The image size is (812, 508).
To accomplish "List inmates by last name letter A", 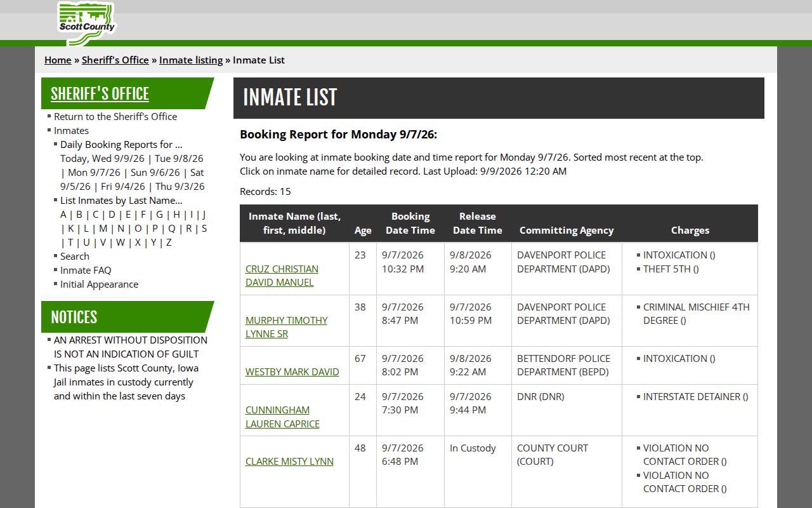I will 63,214.
